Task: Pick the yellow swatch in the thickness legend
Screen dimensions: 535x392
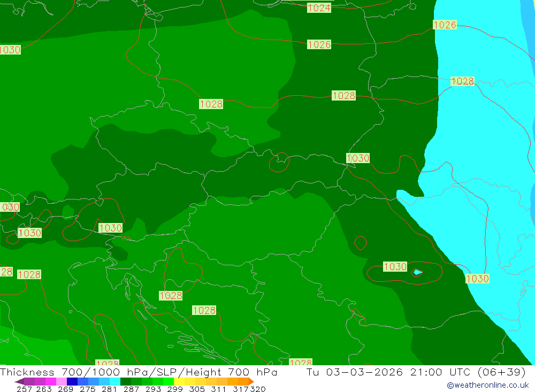Action: pyautogui.click(x=179, y=381)
